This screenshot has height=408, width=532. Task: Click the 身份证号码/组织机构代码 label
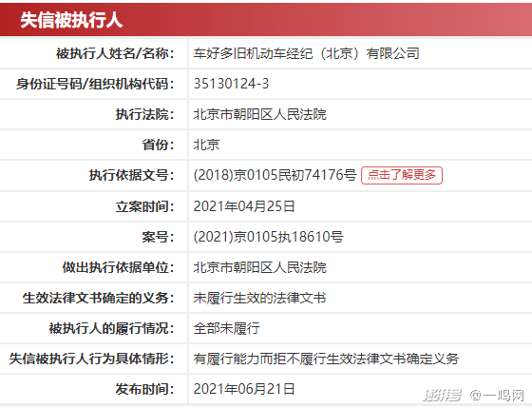point(95,84)
